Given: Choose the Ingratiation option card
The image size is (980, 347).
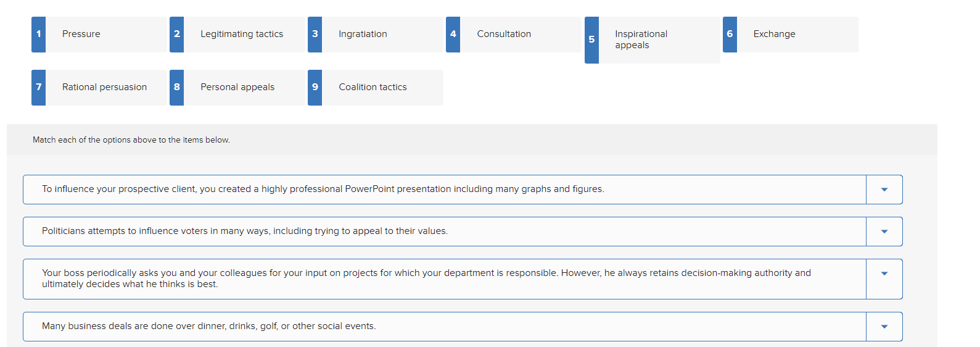Looking at the screenshot, I should pyautogui.click(x=382, y=34).
